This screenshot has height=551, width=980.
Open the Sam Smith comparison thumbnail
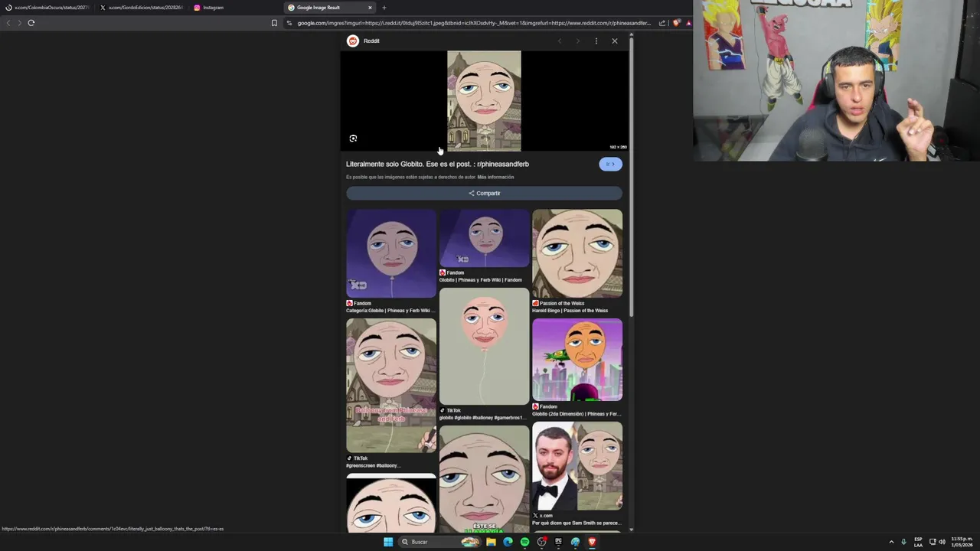577,466
